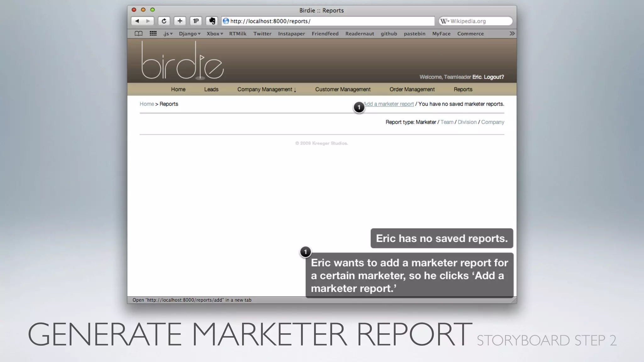Open the Twitter bookmark

262,34
